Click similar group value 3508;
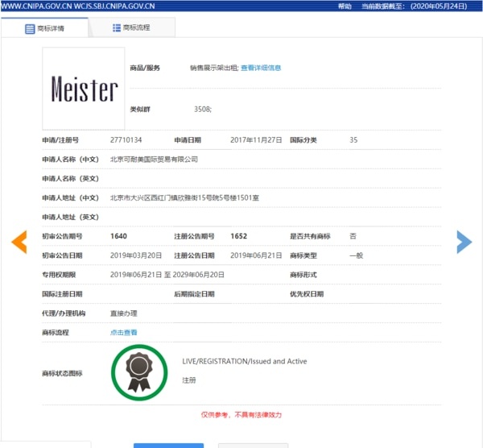The height and width of the screenshot is (448, 483). [203, 109]
